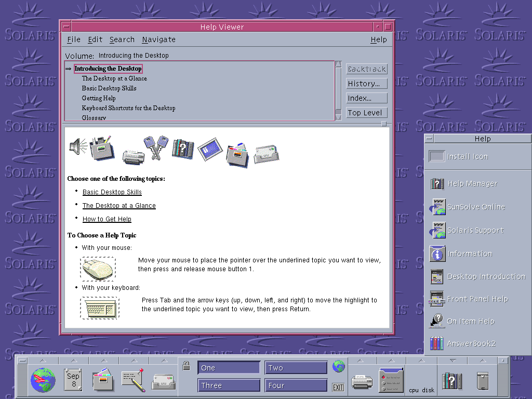Expand the subpanel arrow above the Trash
The width and height of the screenshot is (532, 399).
pos(483,361)
